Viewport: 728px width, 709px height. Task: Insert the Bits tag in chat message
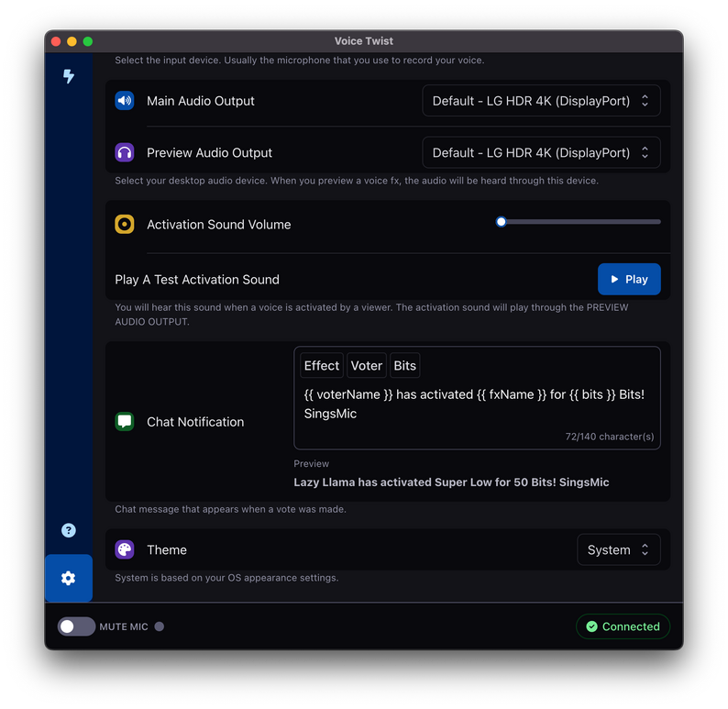coord(405,365)
